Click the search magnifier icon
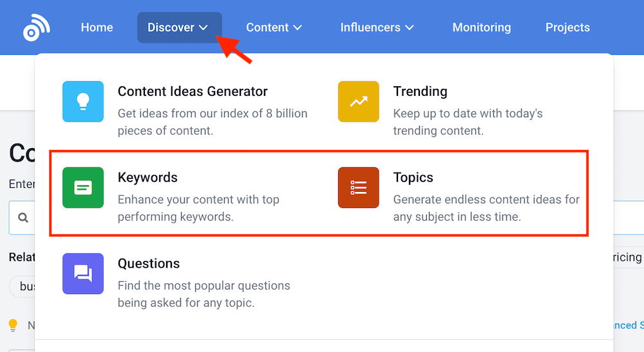644x352 pixels. pos(23,218)
